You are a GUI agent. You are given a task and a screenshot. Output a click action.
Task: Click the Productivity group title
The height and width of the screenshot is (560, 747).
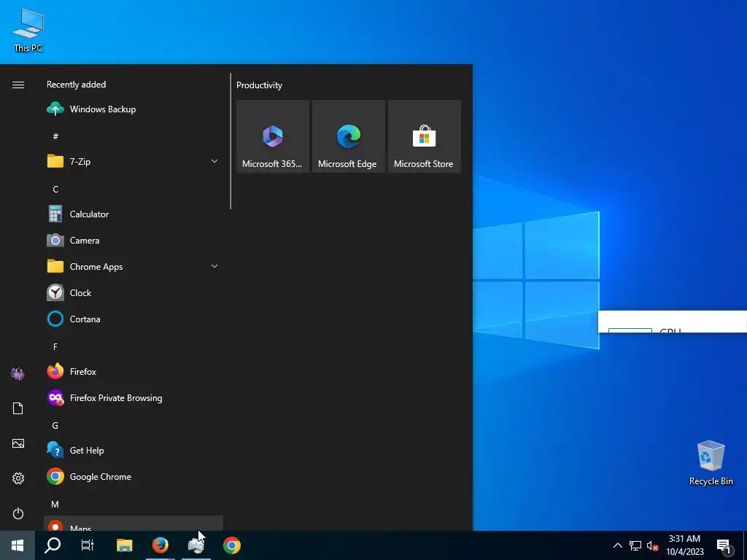tap(259, 85)
